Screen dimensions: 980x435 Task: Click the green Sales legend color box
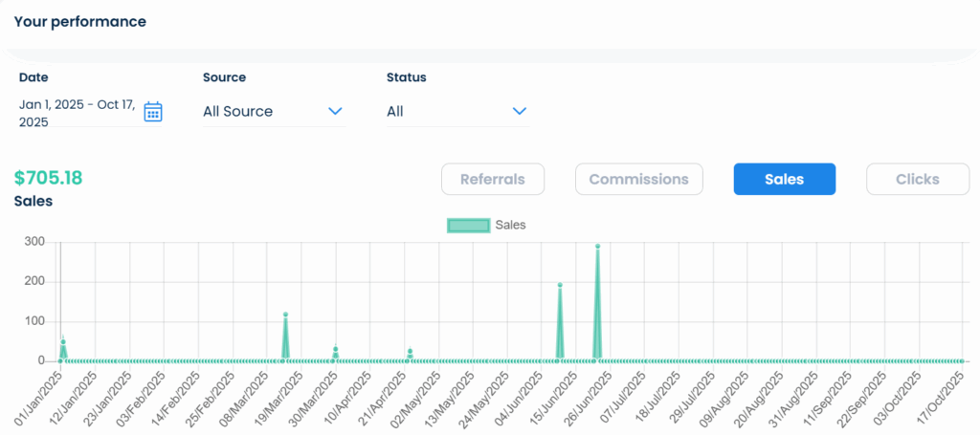click(468, 226)
